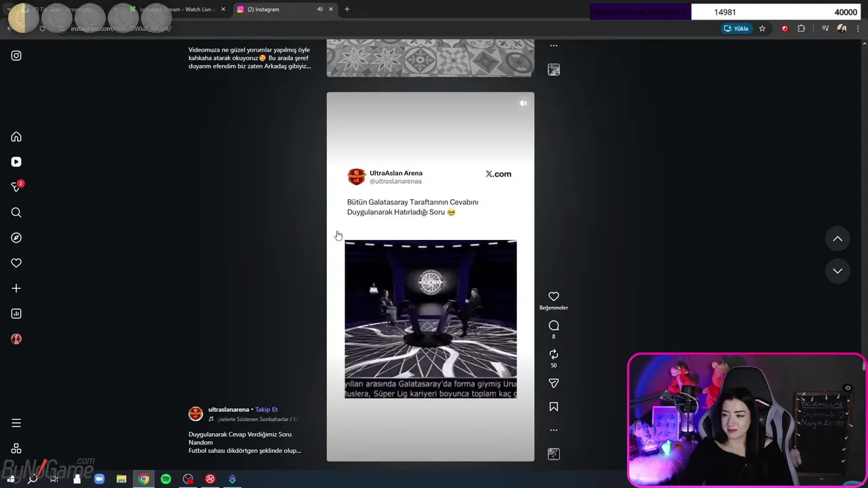Viewport: 868px width, 488px height.
Task: Open audio thumbnail of the previous reel
Action: pyautogui.click(x=553, y=70)
